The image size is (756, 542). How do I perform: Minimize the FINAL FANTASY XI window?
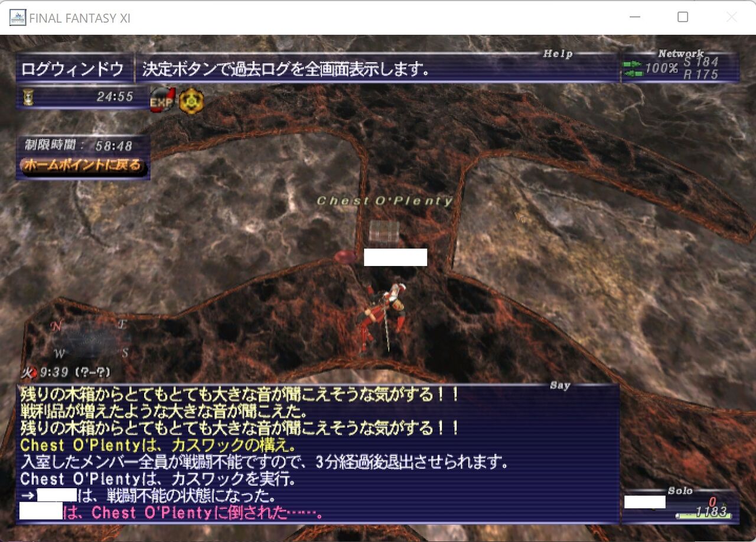point(635,17)
